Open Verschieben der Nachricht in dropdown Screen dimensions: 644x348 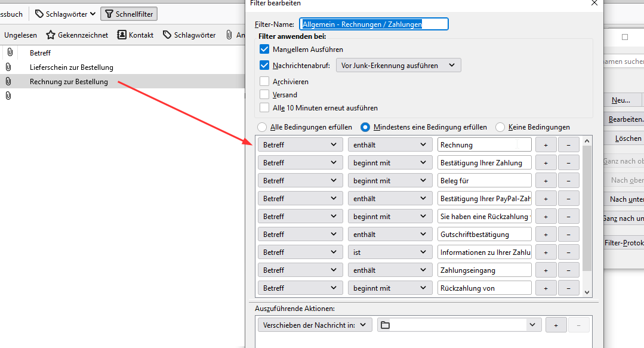(x=315, y=325)
